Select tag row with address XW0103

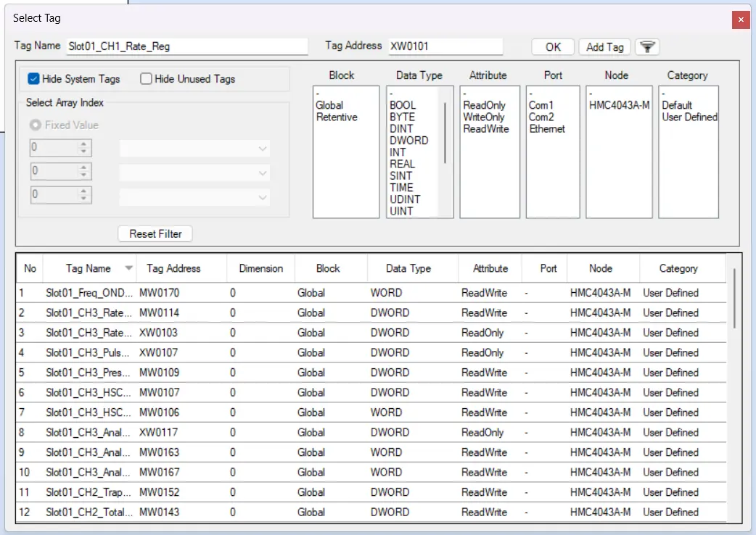[371, 333]
